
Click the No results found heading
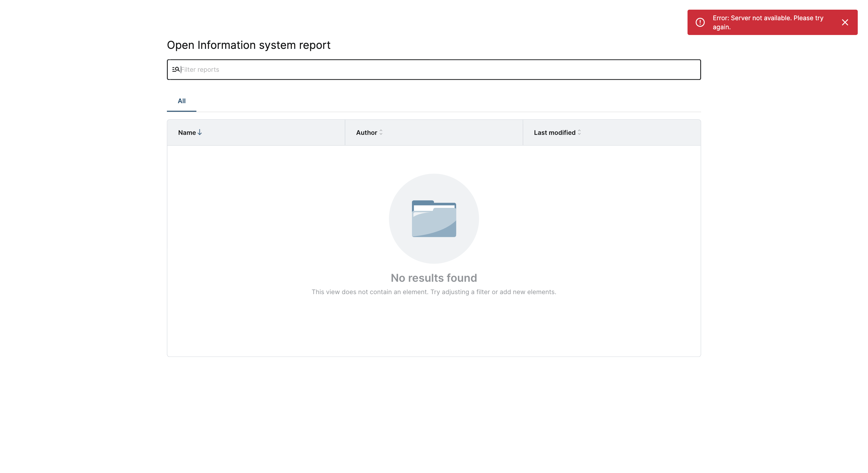tap(434, 278)
